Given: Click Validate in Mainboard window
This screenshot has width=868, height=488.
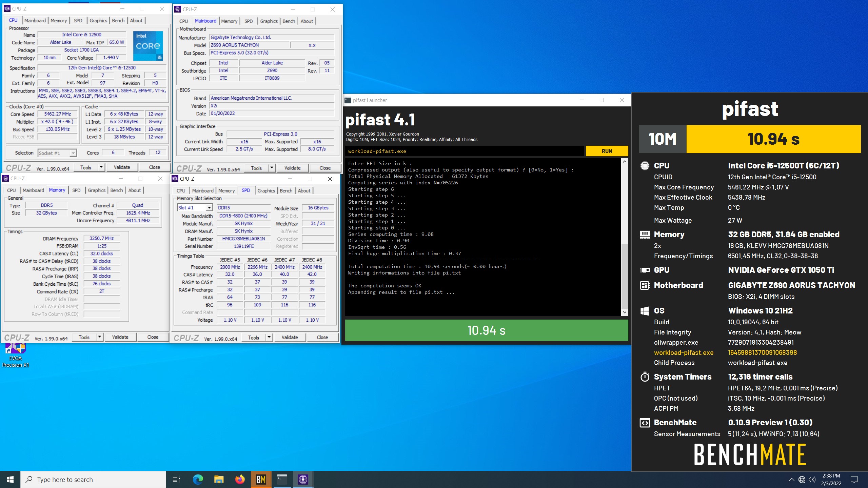Looking at the screenshot, I should point(292,168).
